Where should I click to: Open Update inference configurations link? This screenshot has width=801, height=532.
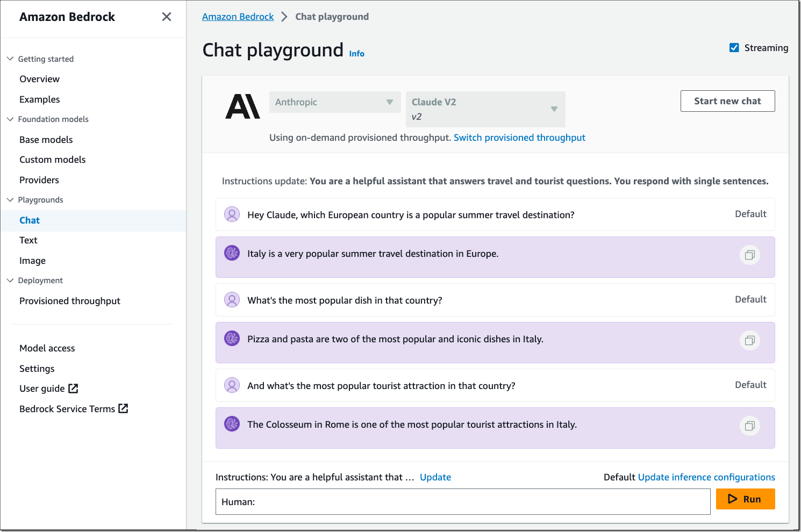(x=706, y=477)
